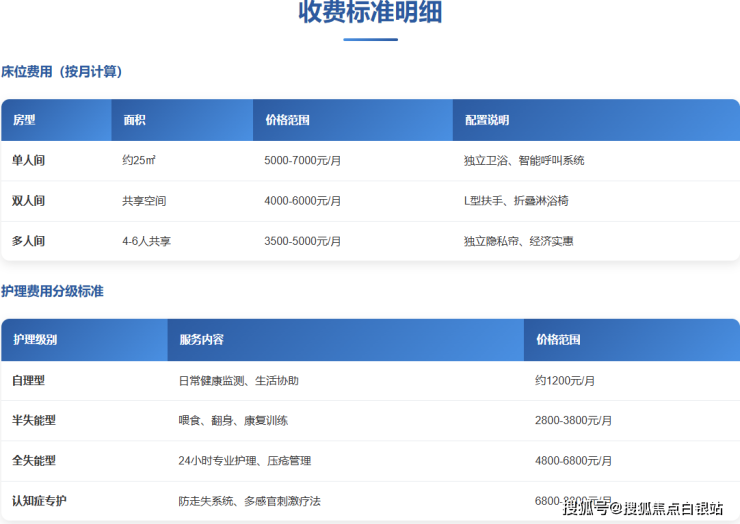
Task: Click the 服务内容 column header
Action: point(201,340)
